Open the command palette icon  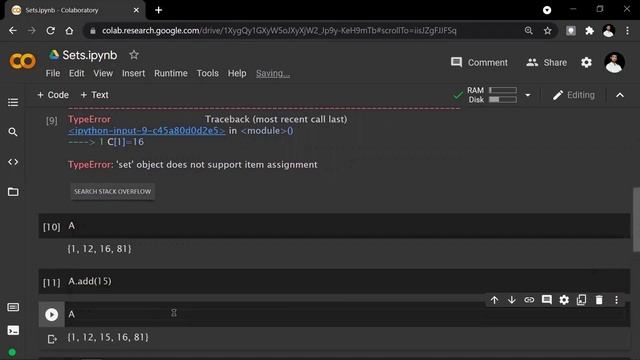[x=13, y=307]
